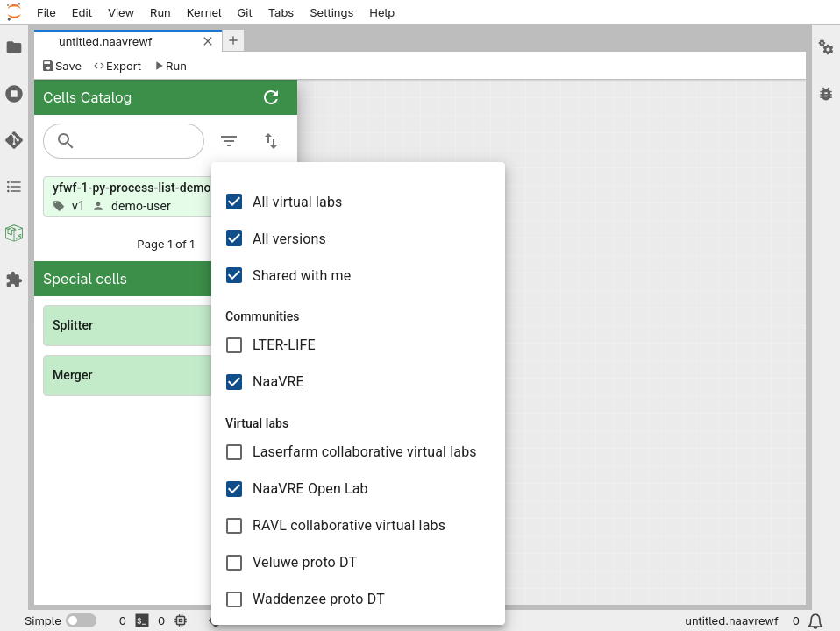The height and width of the screenshot is (631, 840).
Task: Uncheck the All virtual labs checkbox
Action: 234,202
